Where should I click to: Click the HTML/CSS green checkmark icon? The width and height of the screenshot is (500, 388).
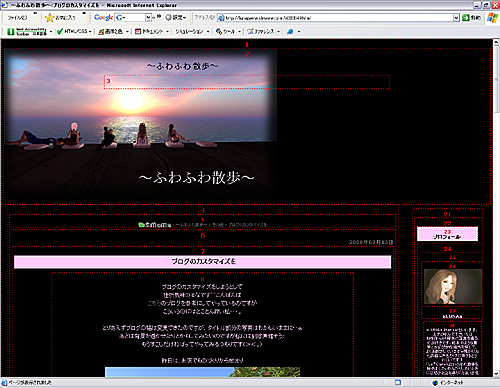click(60, 31)
